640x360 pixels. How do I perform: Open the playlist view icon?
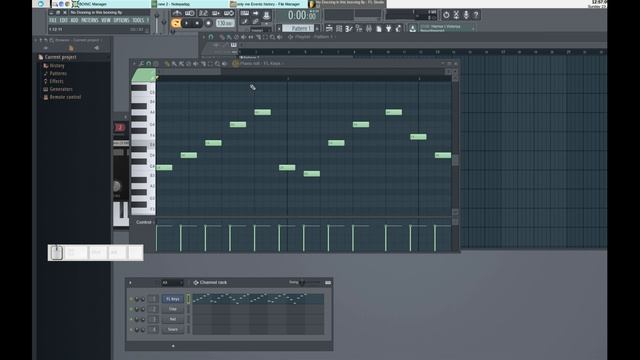pos(329,29)
